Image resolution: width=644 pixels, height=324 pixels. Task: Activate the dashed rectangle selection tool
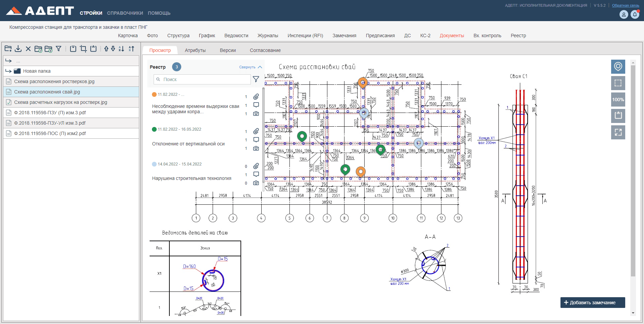pyautogui.click(x=618, y=83)
